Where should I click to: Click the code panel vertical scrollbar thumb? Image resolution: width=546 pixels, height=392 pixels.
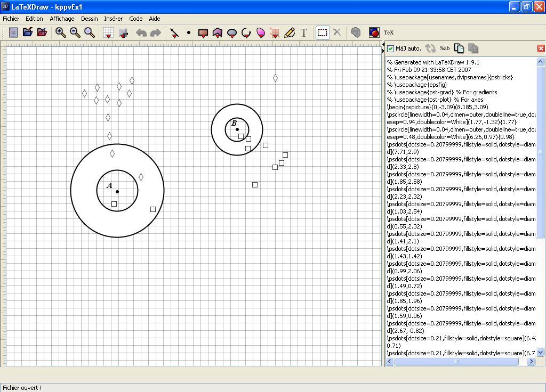(x=540, y=152)
